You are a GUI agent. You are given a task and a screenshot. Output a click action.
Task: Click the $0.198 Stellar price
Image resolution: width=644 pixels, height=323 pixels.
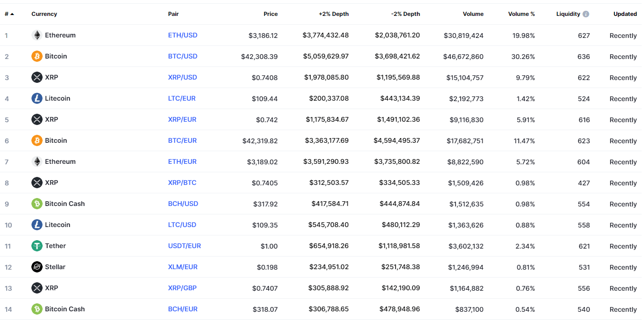[x=267, y=267]
